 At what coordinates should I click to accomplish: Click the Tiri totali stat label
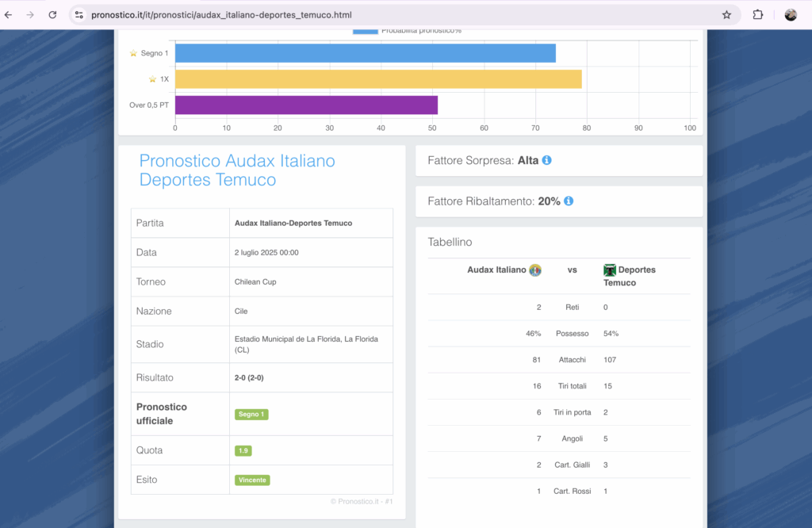point(573,386)
